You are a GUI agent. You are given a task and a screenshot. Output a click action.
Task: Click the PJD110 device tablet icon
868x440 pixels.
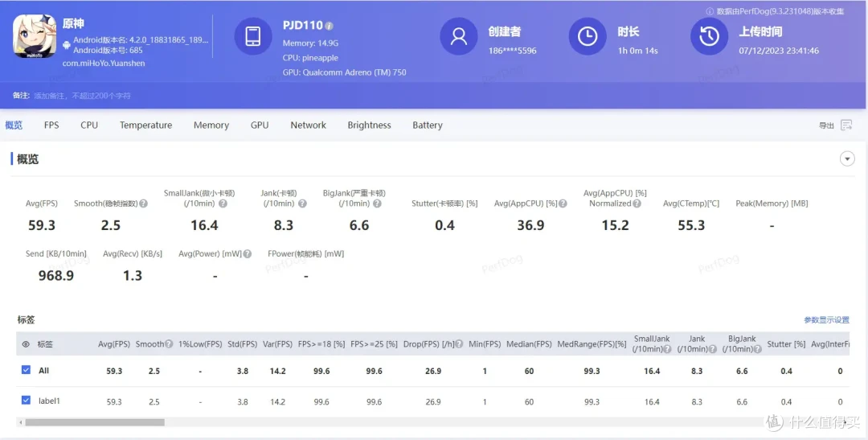click(x=253, y=36)
